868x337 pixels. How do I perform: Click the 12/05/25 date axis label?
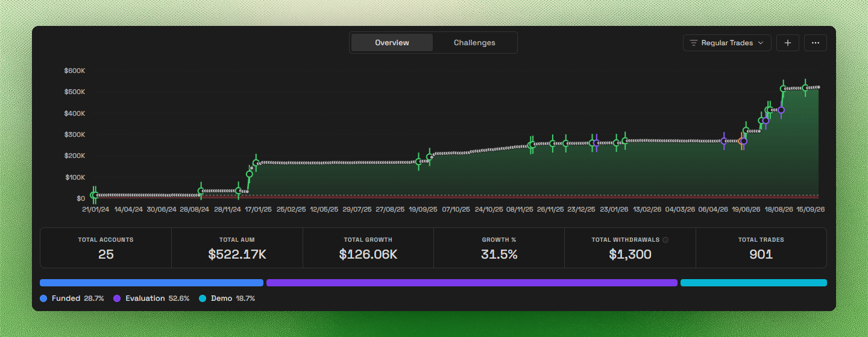coord(324,210)
